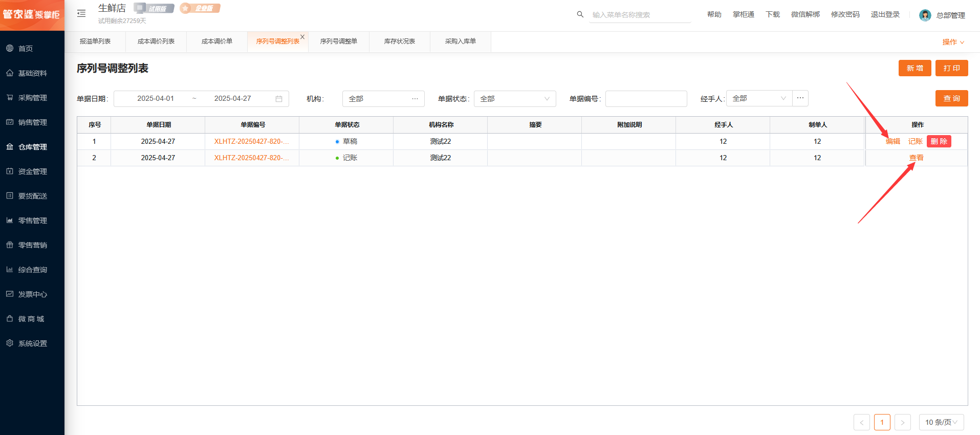Switch to the 库存状况表 tab
The height and width of the screenshot is (435, 980).
400,41
